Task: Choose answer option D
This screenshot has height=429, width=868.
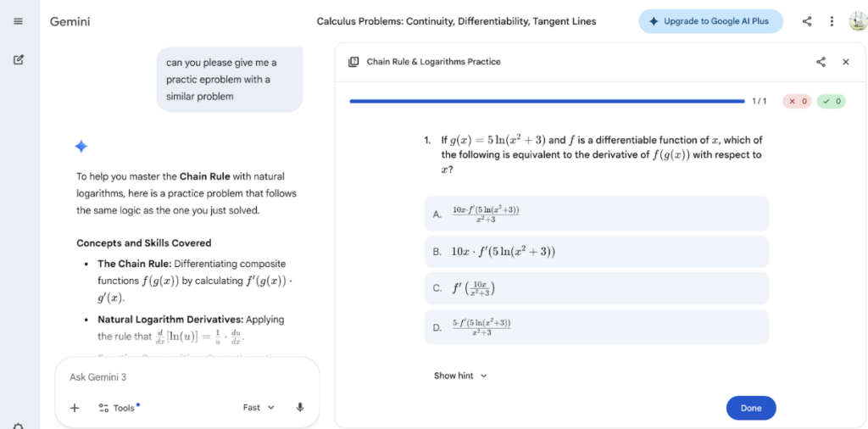Action: click(x=596, y=327)
